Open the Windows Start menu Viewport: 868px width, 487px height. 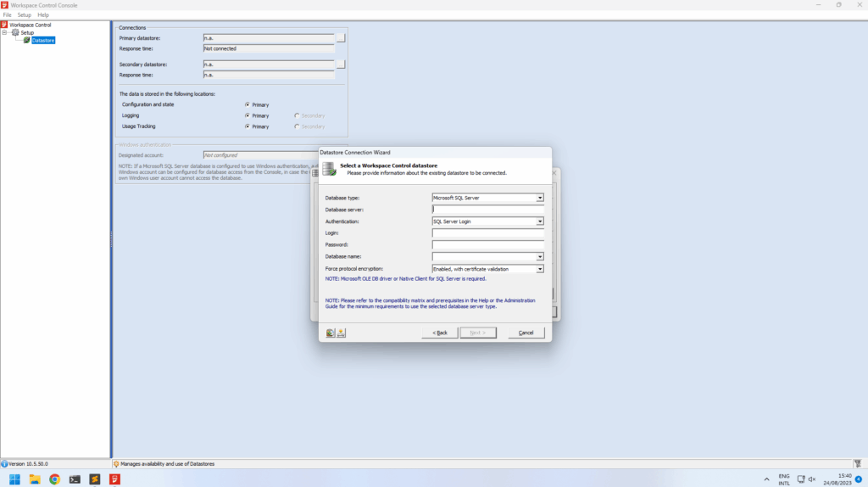click(14, 479)
